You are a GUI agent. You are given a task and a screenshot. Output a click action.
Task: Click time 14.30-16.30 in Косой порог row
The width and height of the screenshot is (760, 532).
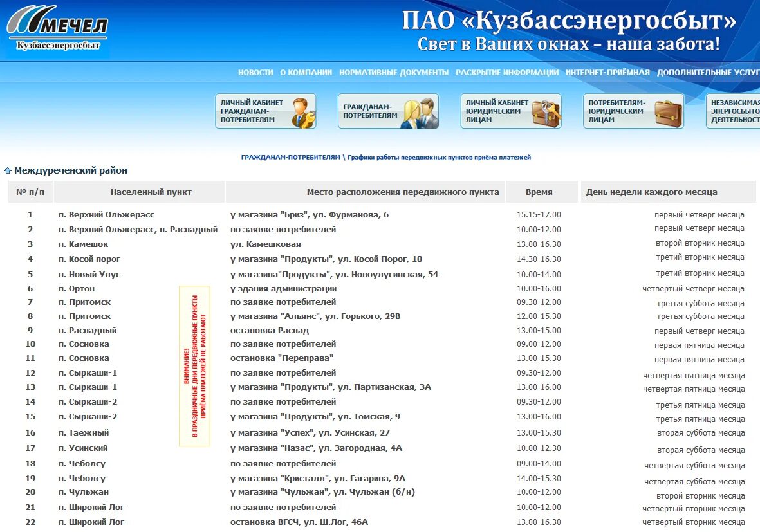pyautogui.click(x=539, y=259)
